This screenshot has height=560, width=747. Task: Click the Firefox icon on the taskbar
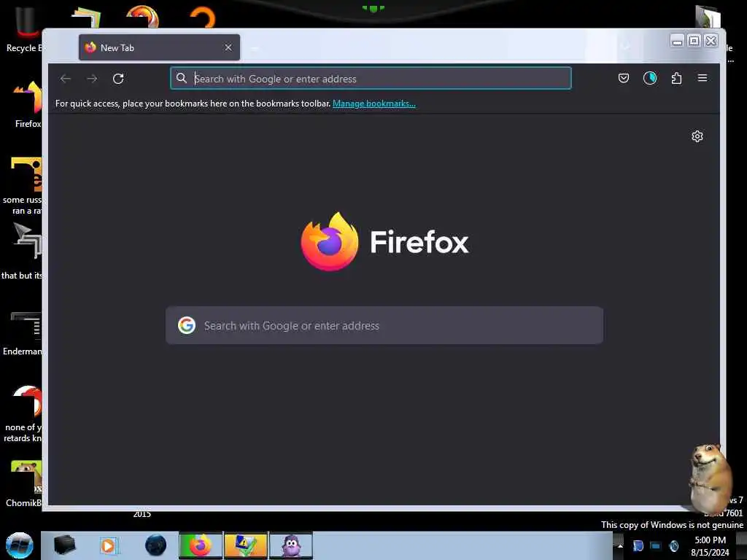(201, 545)
